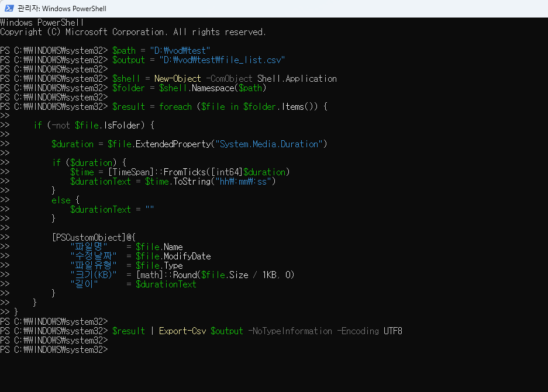This screenshot has height=392, width=548.
Task: Click the $result variable in the foreach line
Action: [x=128, y=107]
